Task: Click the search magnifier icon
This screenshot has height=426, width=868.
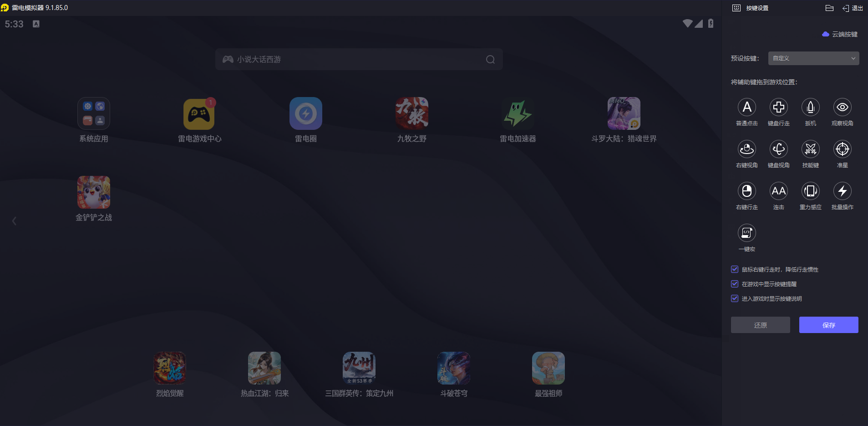Action: point(490,60)
